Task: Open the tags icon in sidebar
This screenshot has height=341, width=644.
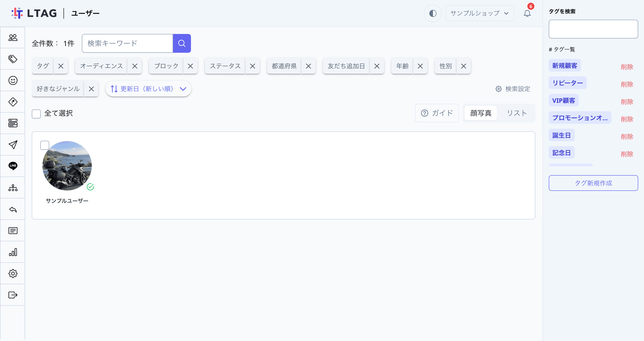Action: (x=13, y=59)
